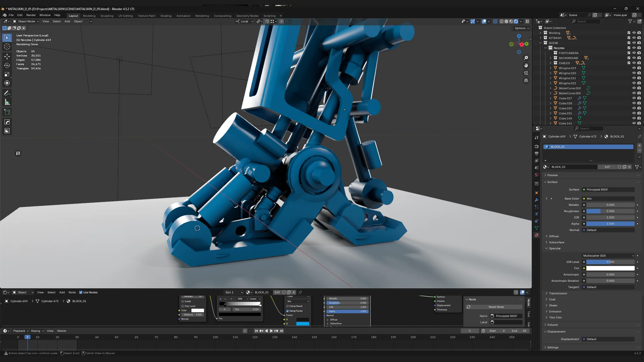The width and height of the screenshot is (644, 362).
Task: Choose the Annotate pencil tool
Action: (7, 93)
